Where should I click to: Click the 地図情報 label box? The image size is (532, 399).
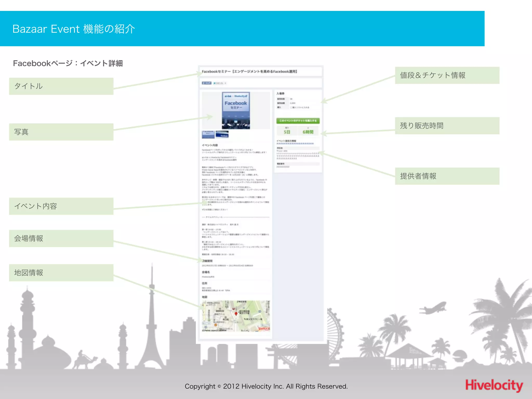point(61,273)
